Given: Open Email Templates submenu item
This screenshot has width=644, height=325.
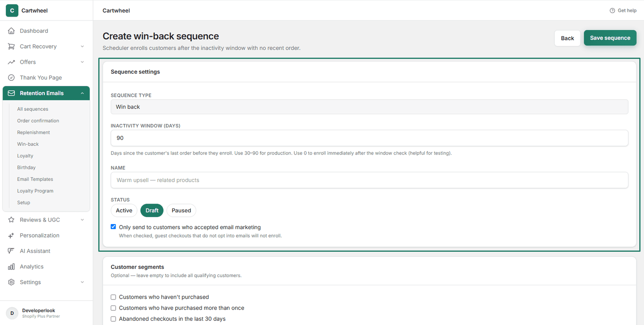Looking at the screenshot, I should [35, 179].
